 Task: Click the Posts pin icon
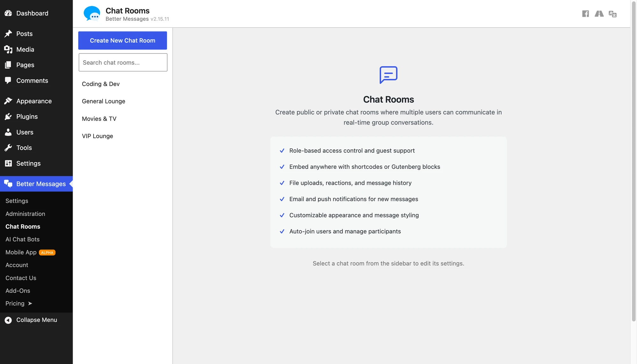[x=8, y=34]
